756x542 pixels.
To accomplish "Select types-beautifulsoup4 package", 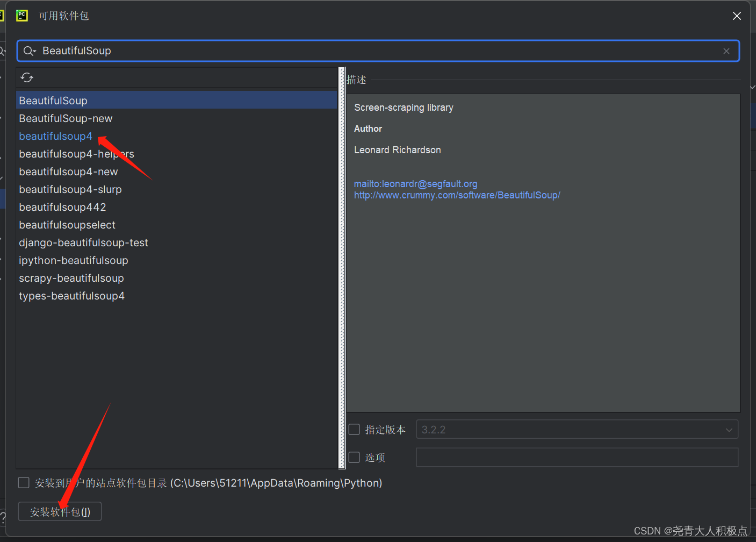I will pos(177,296).
